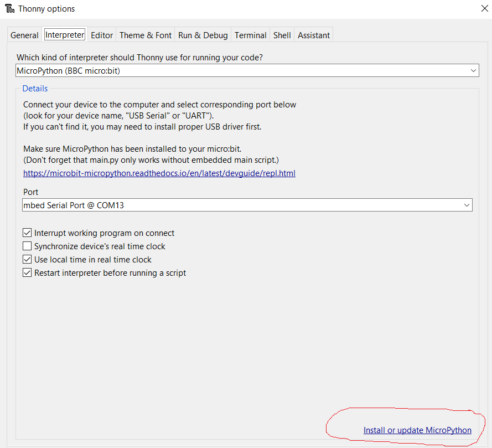Expand the interpreter kind dropdown arrow
This screenshot has width=492, height=448.
473,71
